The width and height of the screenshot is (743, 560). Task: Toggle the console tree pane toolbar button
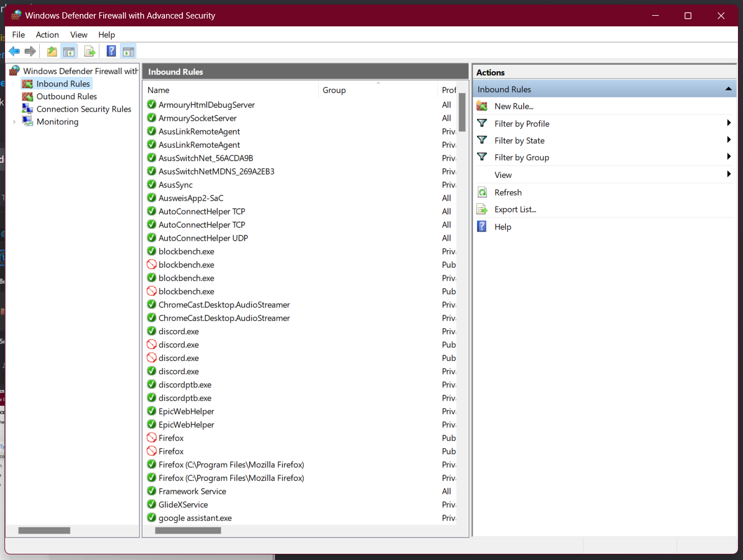(69, 52)
